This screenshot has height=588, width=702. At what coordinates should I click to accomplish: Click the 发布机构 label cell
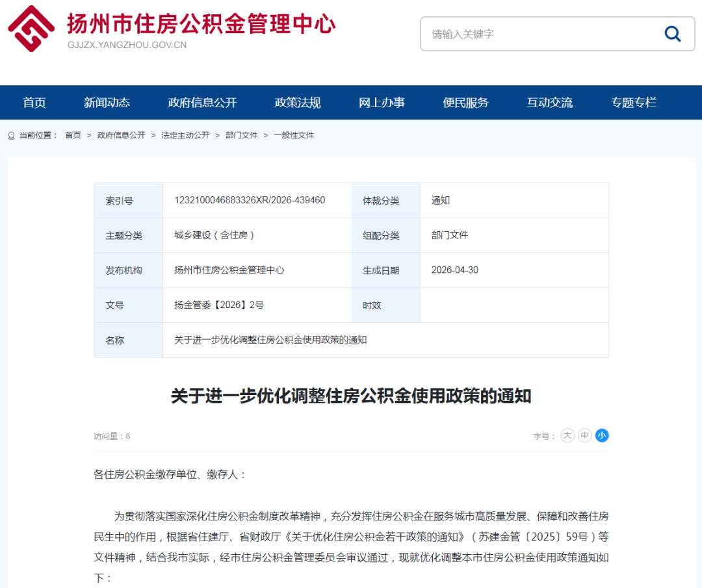tap(129, 270)
